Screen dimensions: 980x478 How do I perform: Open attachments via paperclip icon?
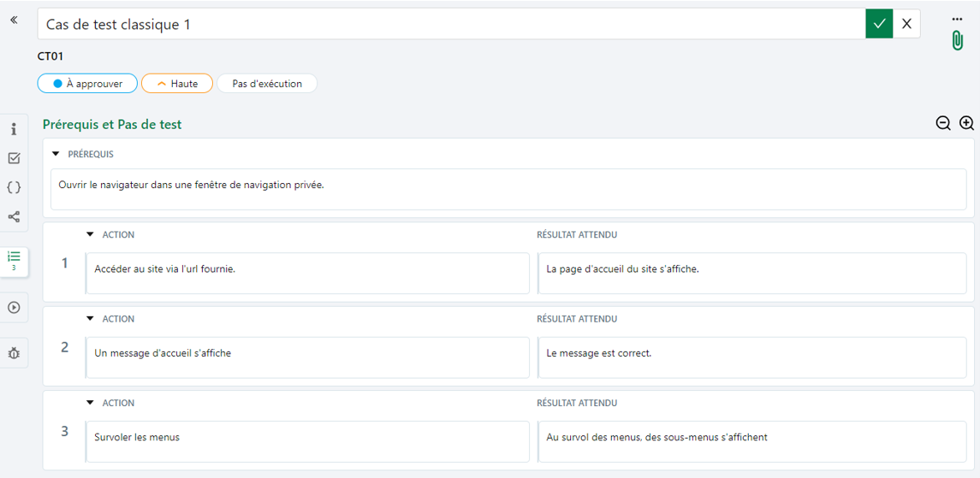[x=957, y=40]
